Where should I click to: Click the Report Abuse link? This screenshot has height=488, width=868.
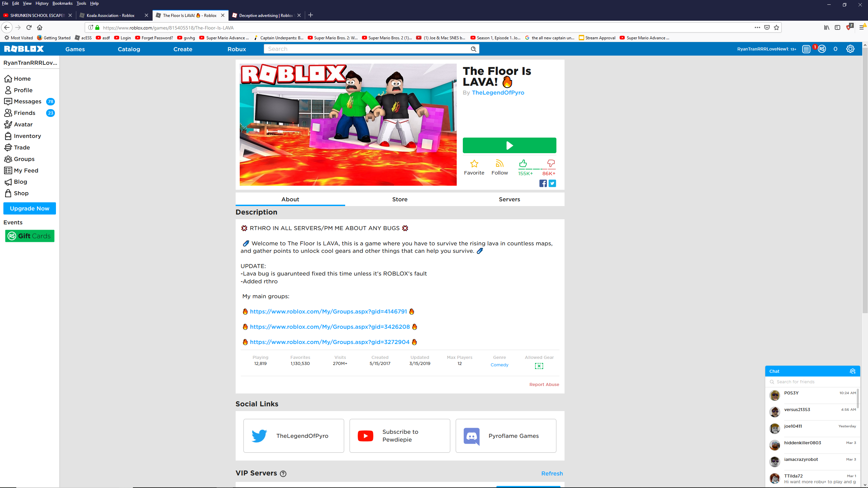pyautogui.click(x=544, y=384)
